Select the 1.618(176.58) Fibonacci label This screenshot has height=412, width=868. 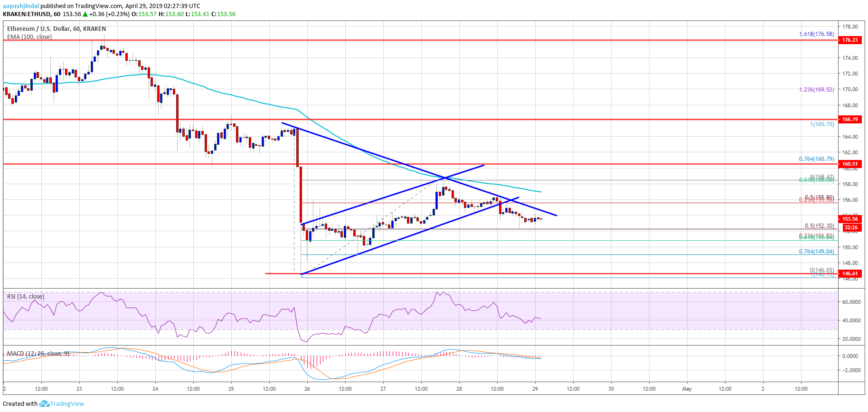[x=816, y=34]
